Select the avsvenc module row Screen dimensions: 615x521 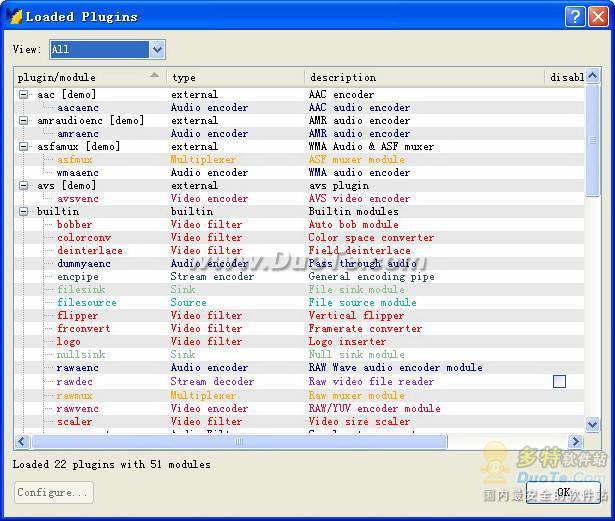[x=299, y=199]
